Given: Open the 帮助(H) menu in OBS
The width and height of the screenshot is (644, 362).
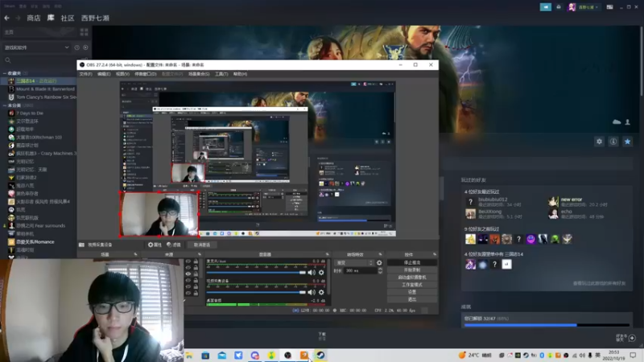Looking at the screenshot, I should pyautogui.click(x=240, y=74).
